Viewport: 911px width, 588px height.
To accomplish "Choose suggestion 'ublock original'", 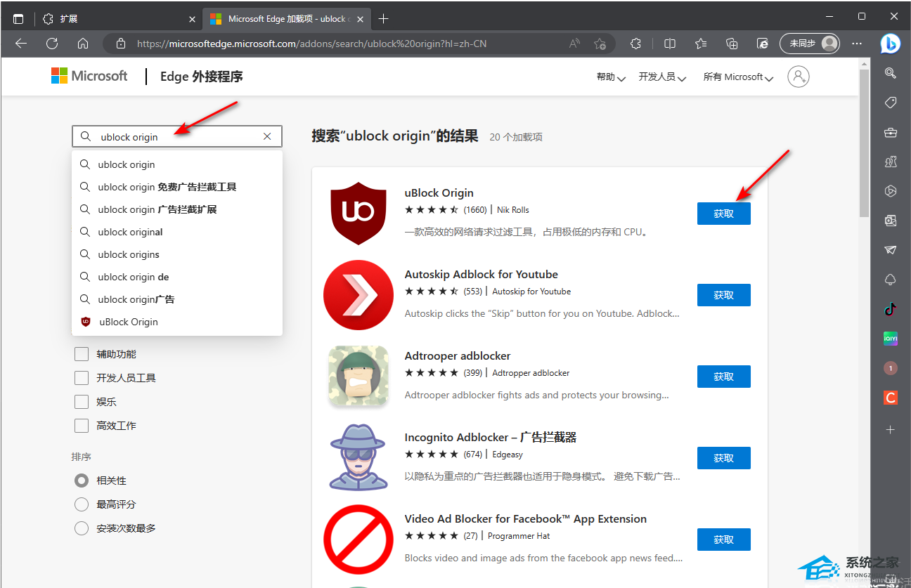I will coord(177,232).
